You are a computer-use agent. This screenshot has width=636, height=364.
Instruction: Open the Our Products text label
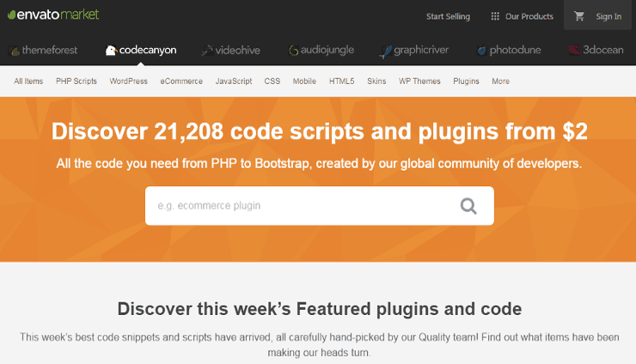coord(529,16)
